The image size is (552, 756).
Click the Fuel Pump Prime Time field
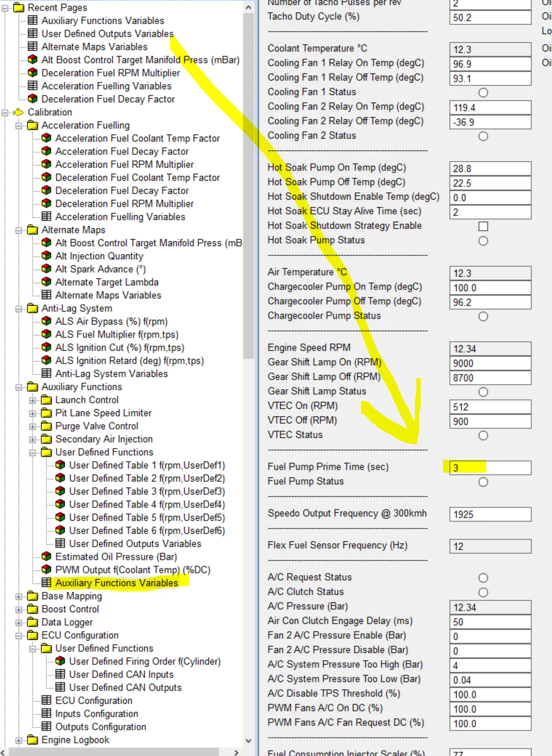coord(490,467)
